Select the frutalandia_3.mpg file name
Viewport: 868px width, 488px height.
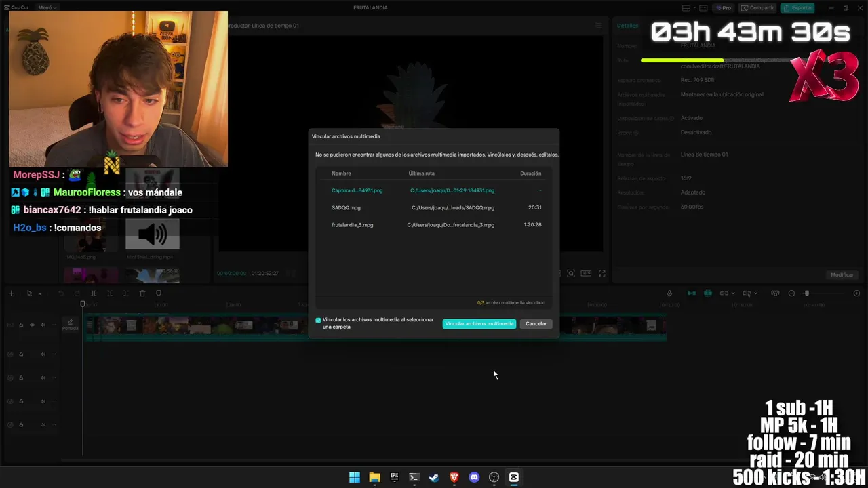click(352, 225)
